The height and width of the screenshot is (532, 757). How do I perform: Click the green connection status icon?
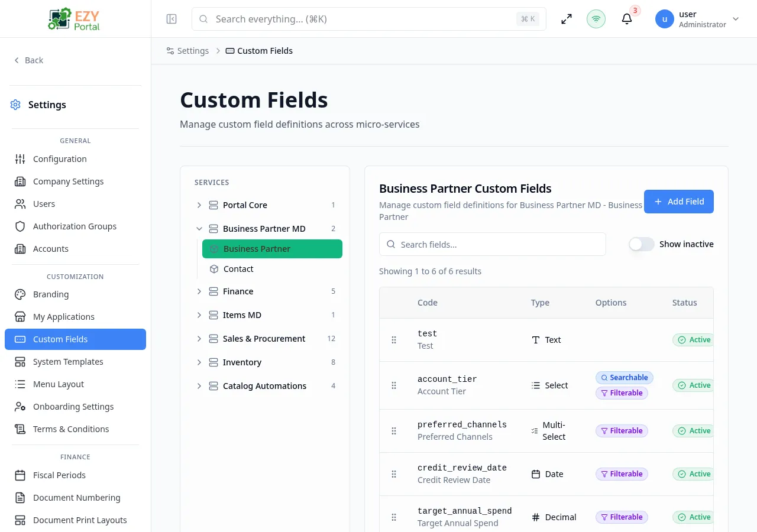pos(596,19)
